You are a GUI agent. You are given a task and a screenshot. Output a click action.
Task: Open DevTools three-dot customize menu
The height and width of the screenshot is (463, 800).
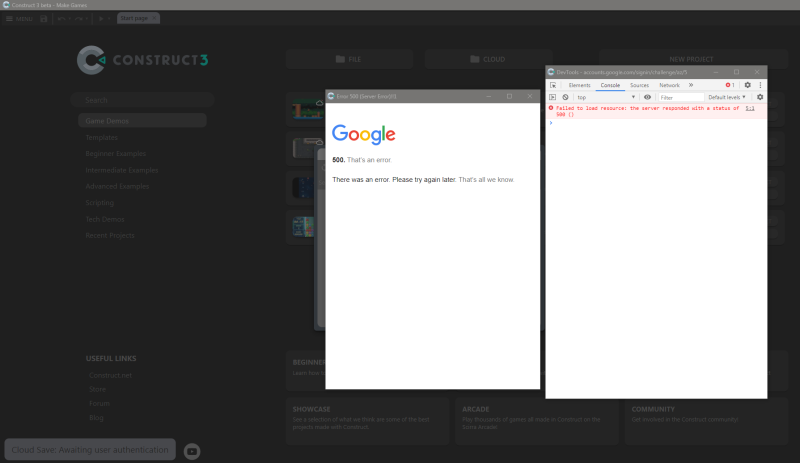pyautogui.click(x=760, y=85)
